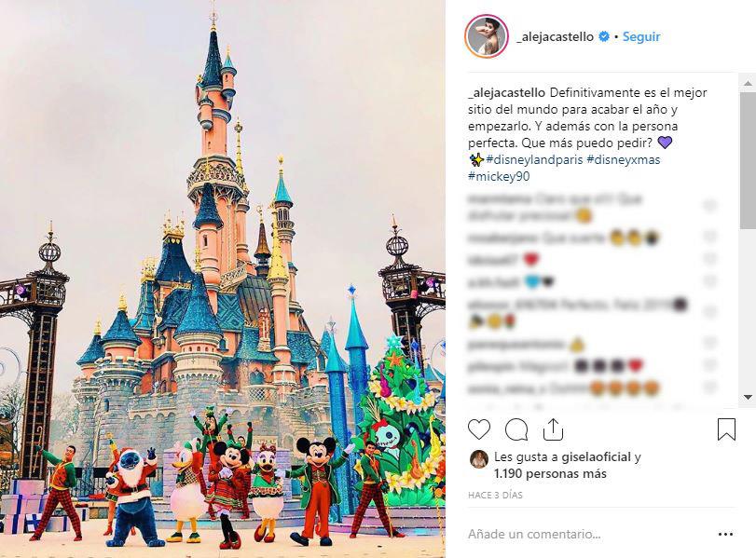Open the #disneylandparis hashtag
This screenshot has height=558, width=756.
[534, 159]
